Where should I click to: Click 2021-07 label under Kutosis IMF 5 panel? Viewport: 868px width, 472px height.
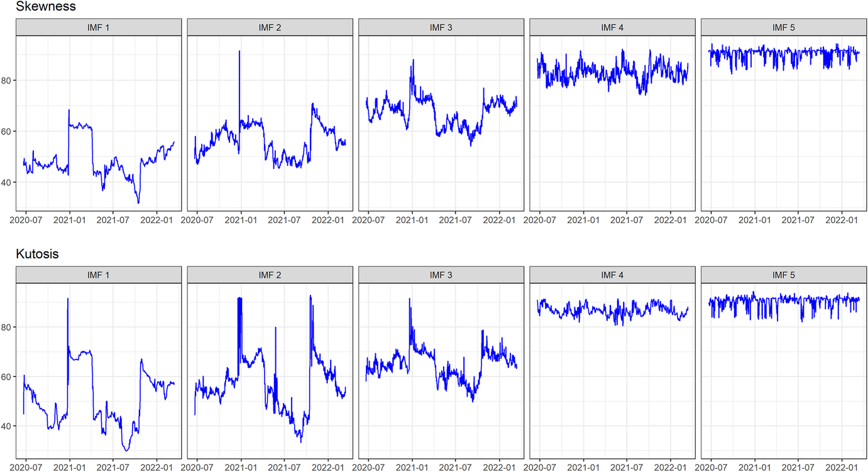pyautogui.click(x=798, y=468)
